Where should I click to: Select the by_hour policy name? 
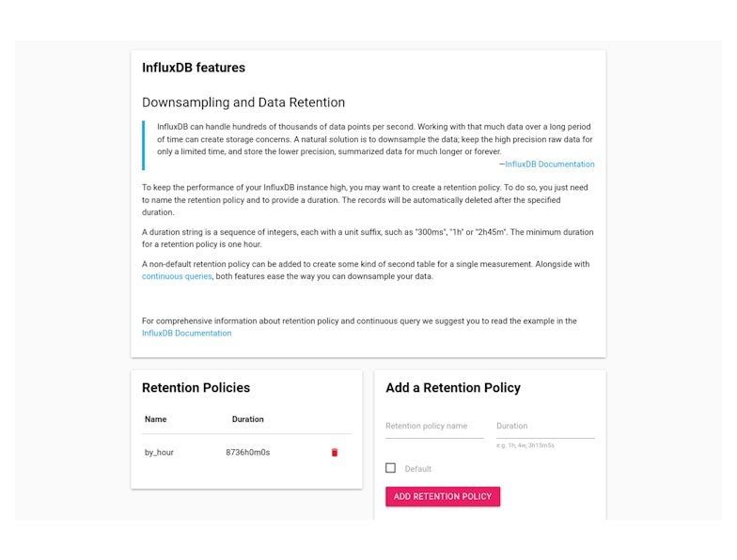pyautogui.click(x=159, y=452)
